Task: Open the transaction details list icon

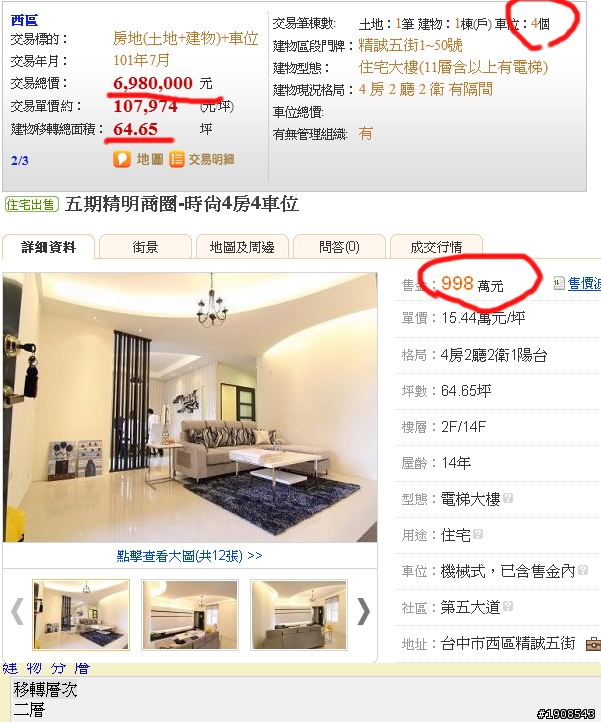Action: (x=177, y=159)
